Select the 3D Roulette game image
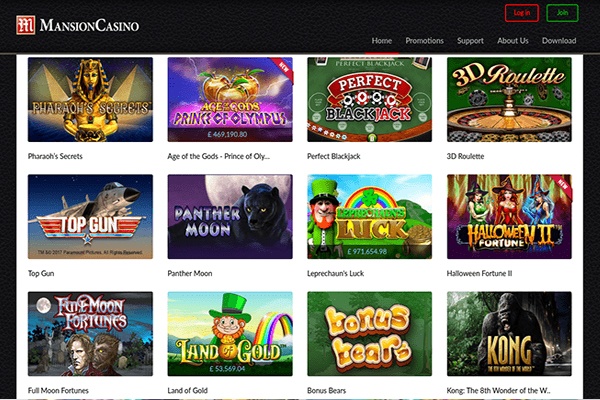Image resolution: width=600 pixels, height=400 pixels. tap(509, 100)
